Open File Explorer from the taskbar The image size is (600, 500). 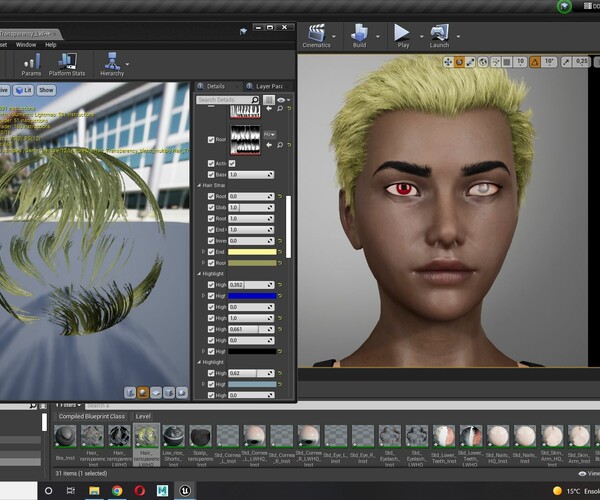[x=94, y=490]
